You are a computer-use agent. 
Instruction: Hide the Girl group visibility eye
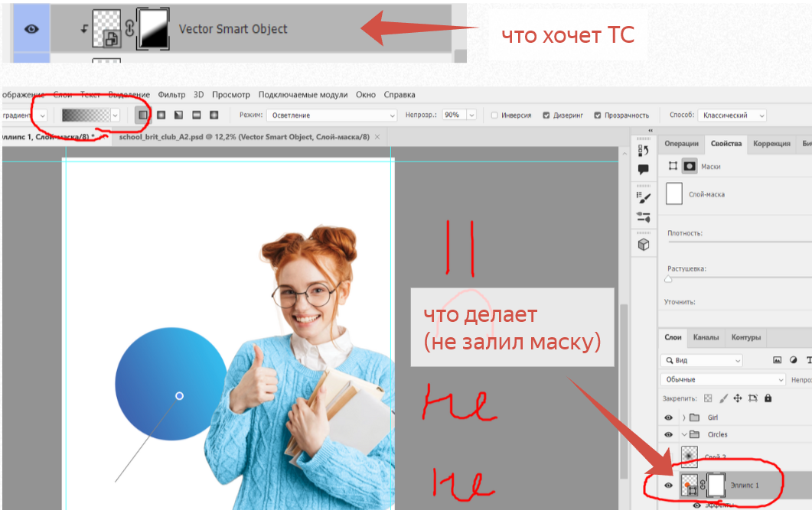[x=669, y=417]
